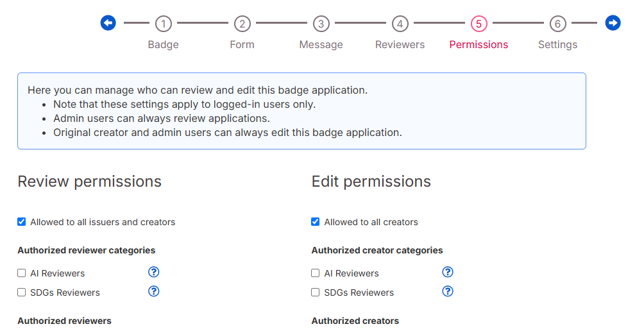Switch to the Form step label
644x331 pixels.
242,44
